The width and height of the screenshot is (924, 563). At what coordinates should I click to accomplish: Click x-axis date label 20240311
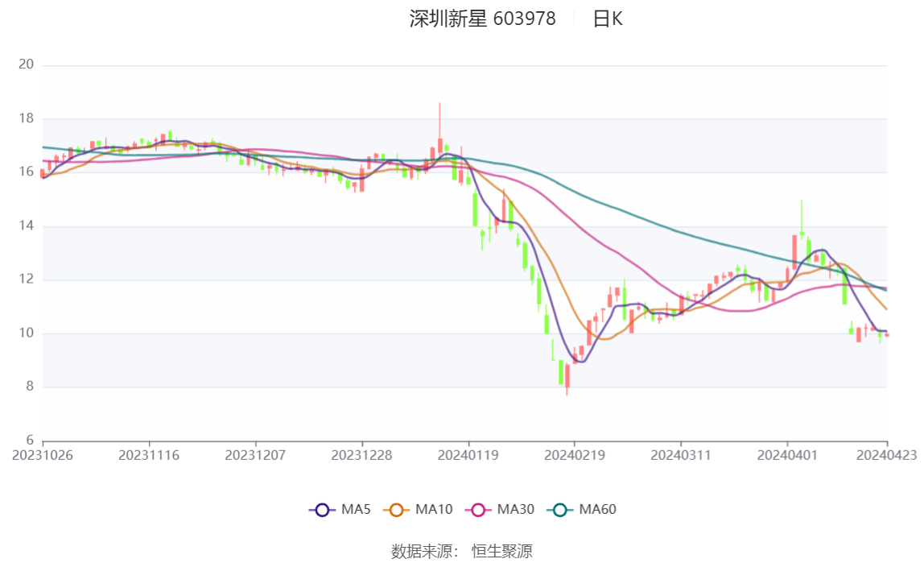[x=681, y=456]
